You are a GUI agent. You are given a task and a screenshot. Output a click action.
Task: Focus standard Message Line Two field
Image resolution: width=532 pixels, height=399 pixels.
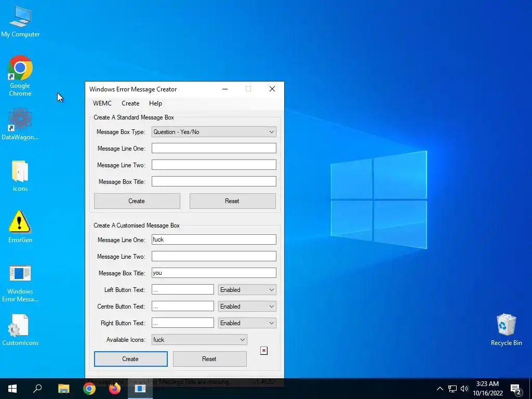click(x=214, y=165)
